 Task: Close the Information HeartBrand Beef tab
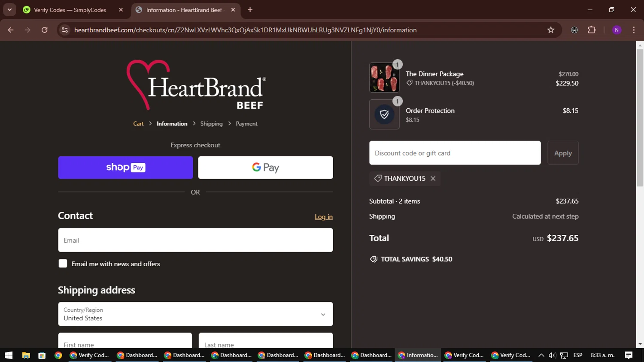pyautogui.click(x=233, y=10)
